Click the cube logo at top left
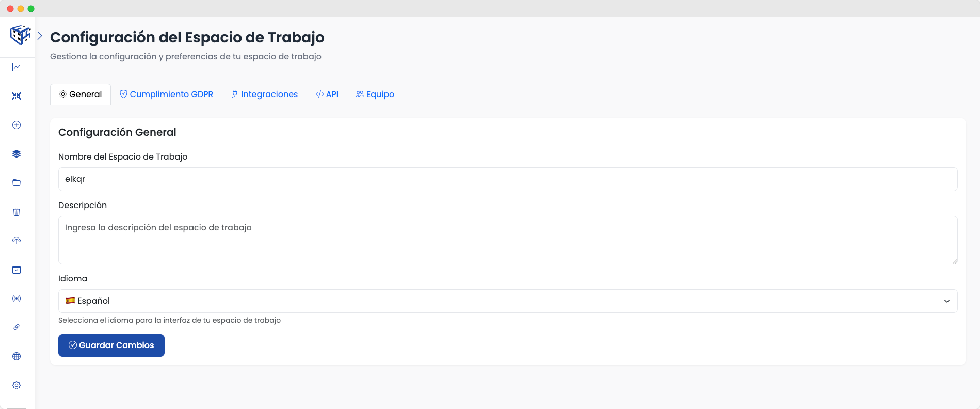The height and width of the screenshot is (409, 980). 20,35
